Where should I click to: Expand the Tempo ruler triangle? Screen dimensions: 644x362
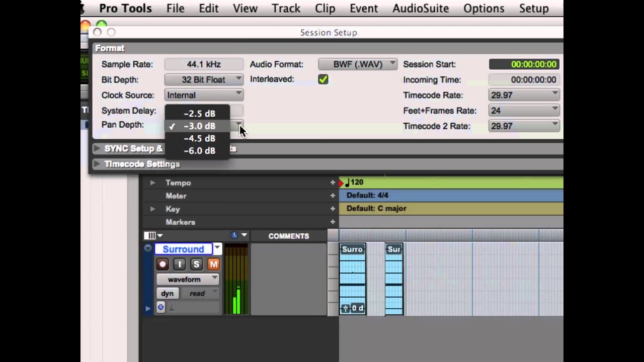click(152, 183)
